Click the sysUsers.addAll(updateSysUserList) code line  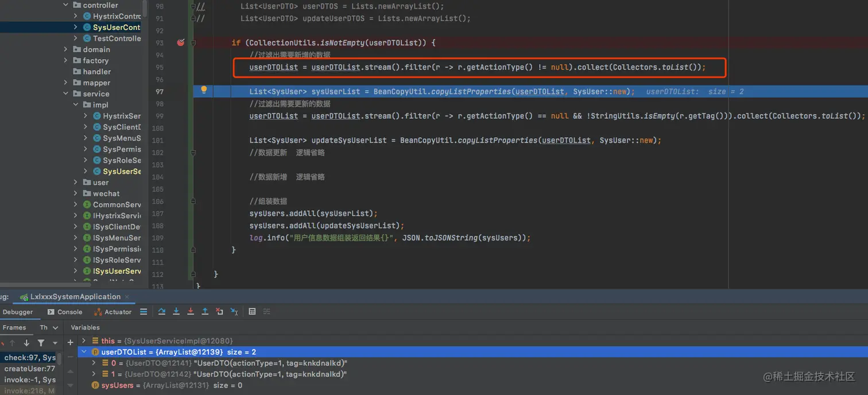tap(327, 226)
